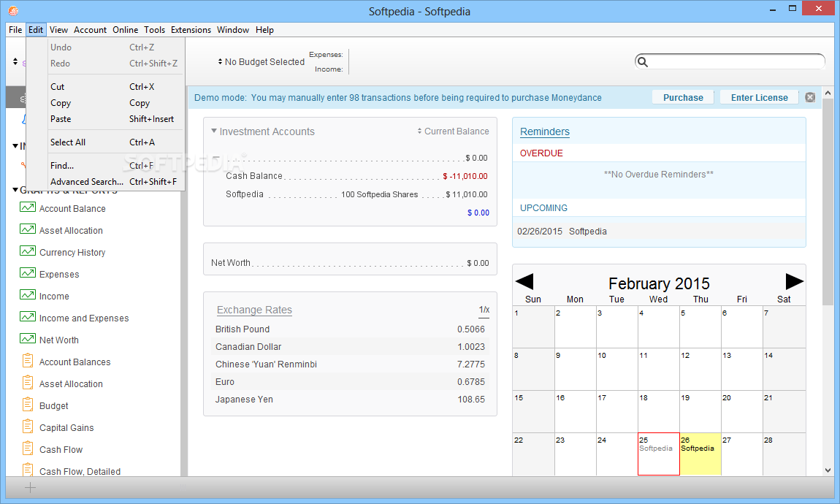
Task: Open the Reminders link
Action: click(x=544, y=131)
